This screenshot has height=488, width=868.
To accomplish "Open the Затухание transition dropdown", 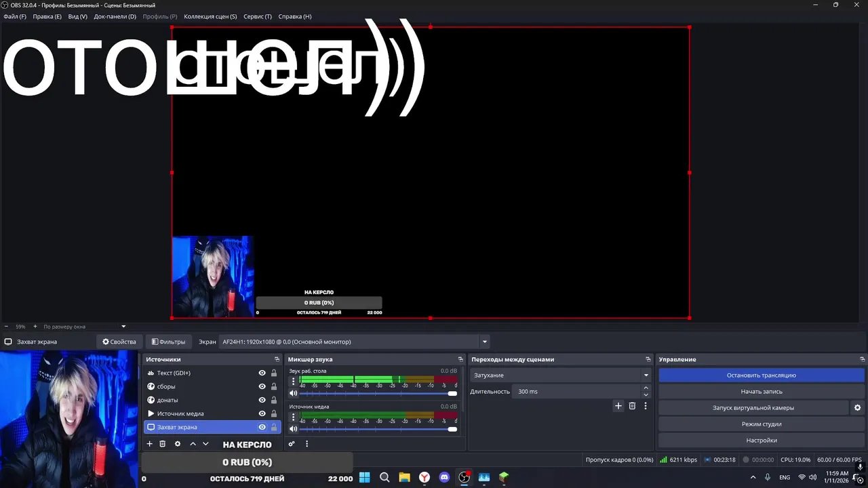I will [x=560, y=375].
